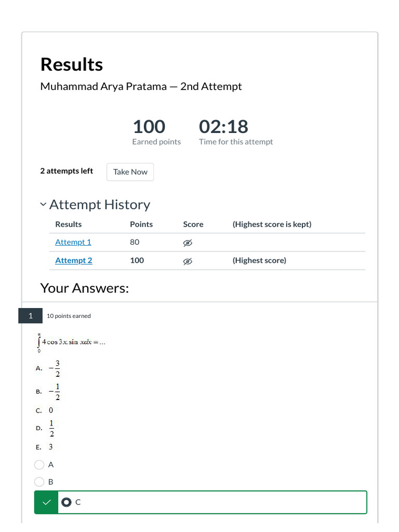Open the Attempt 2 link
The height and width of the screenshot is (532, 399).
pos(74,260)
